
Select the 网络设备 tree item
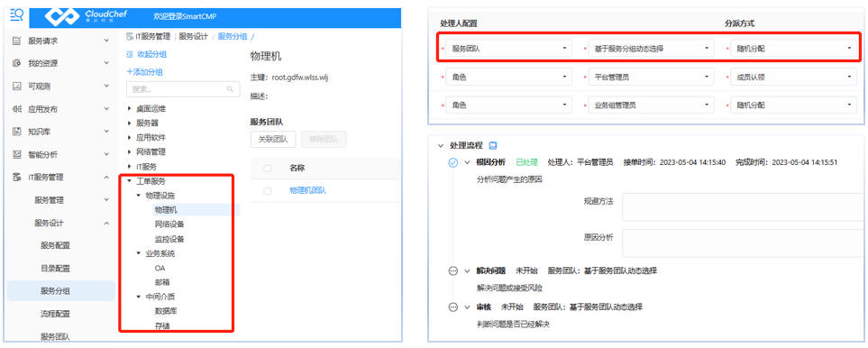[x=169, y=224]
